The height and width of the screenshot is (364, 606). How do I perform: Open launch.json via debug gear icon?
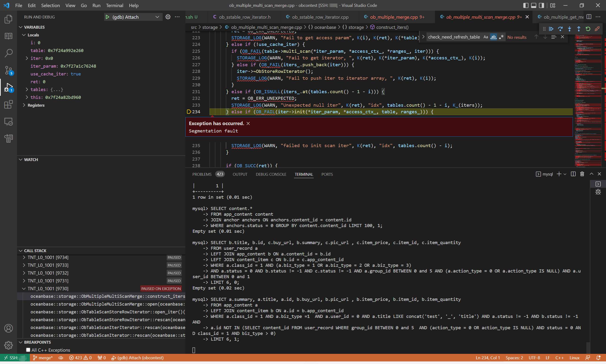click(x=168, y=17)
